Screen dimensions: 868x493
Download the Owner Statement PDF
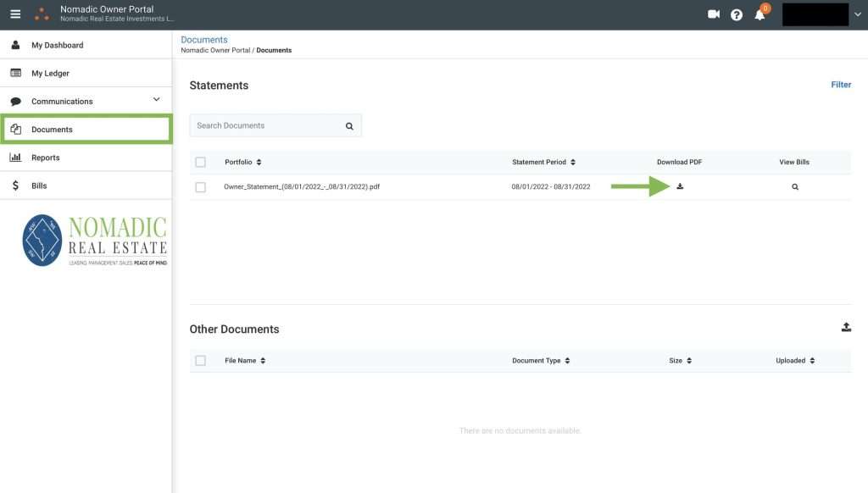680,186
